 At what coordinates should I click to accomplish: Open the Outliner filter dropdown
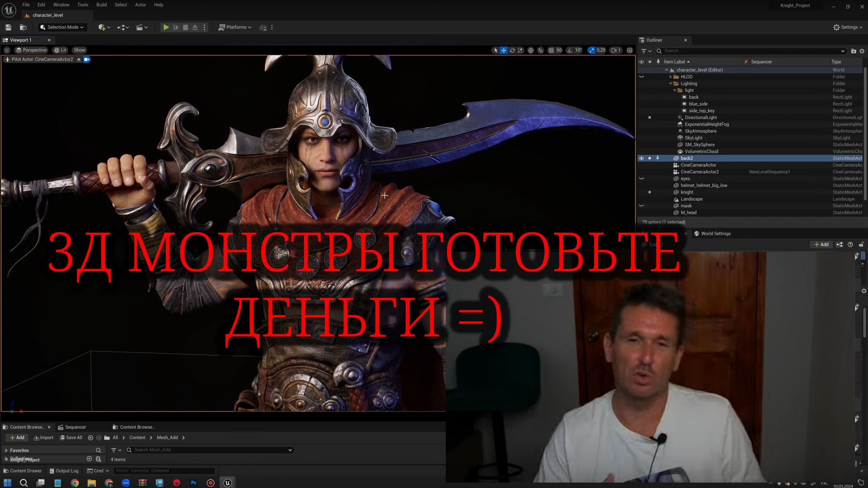coord(646,51)
